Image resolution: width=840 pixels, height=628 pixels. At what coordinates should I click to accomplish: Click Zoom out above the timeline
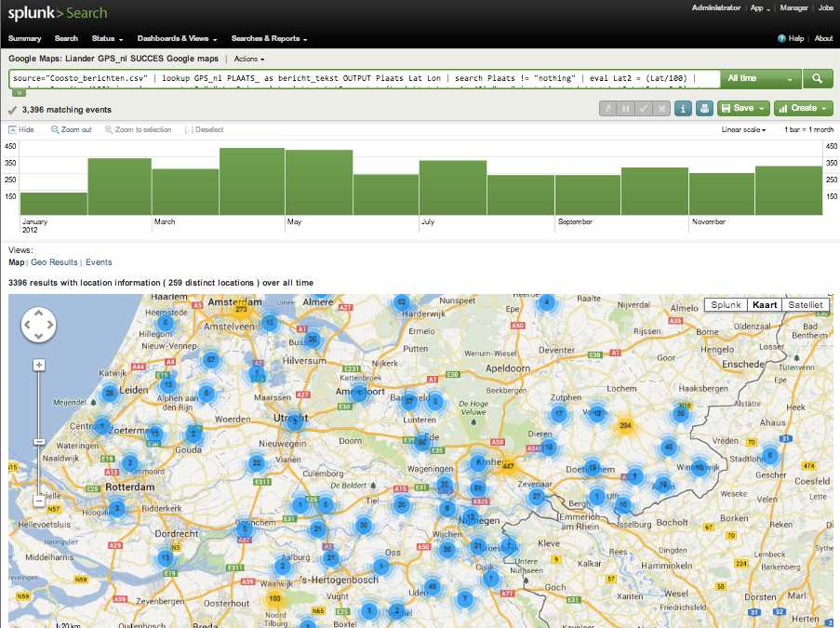coord(71,130)
